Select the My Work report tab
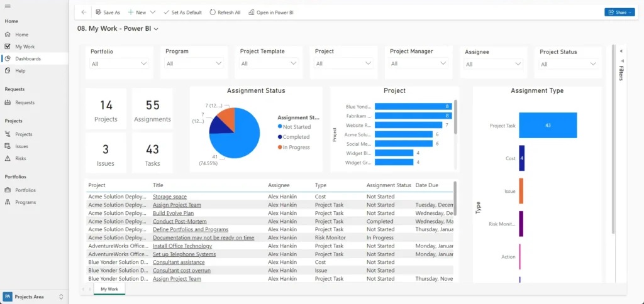This screenshot has width=644, height=304. [x=109, y=289]
